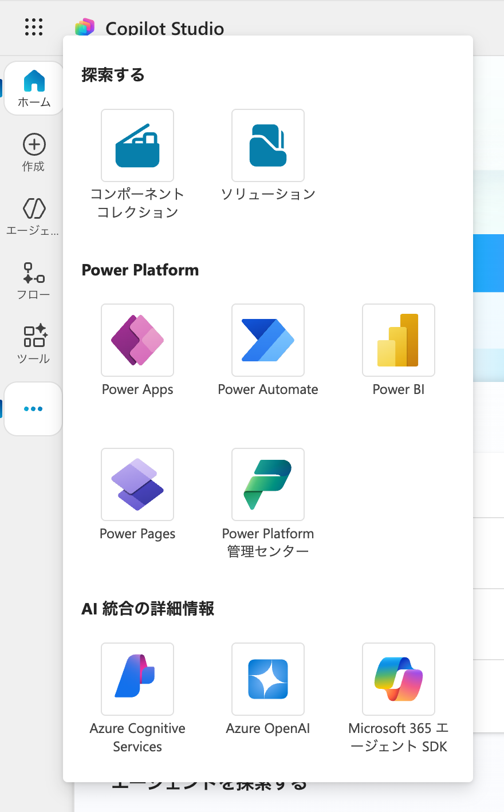This screenshot has width=504, height=812.
Task: Open the ソリューション tile
Action: (x=268, y=145)
